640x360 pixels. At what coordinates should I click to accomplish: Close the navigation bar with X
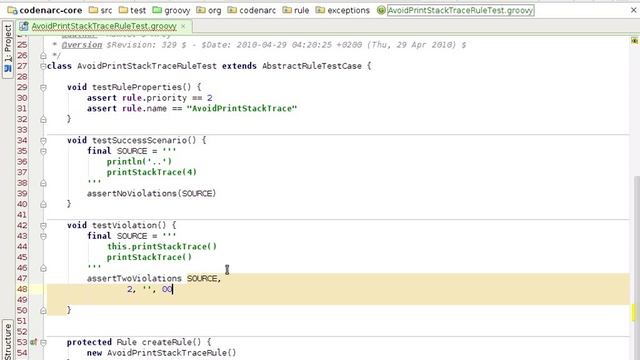633,10
